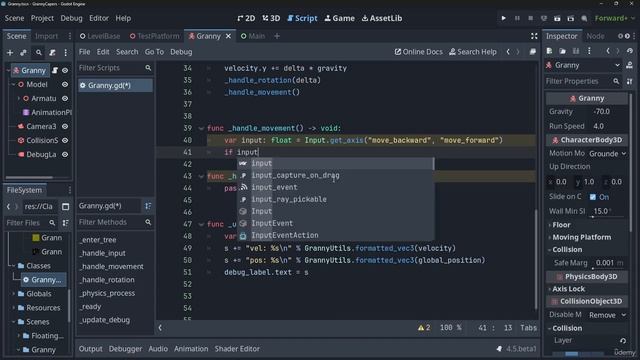Pause the running project
This screenshot has width=640, height=360.
click(x=517, y=18)
